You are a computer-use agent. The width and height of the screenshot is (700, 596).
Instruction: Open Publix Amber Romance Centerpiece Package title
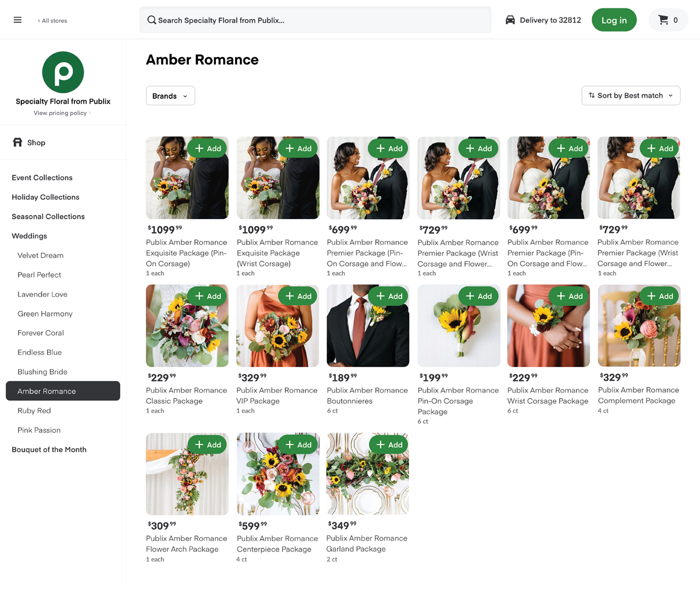click(277, 544)
